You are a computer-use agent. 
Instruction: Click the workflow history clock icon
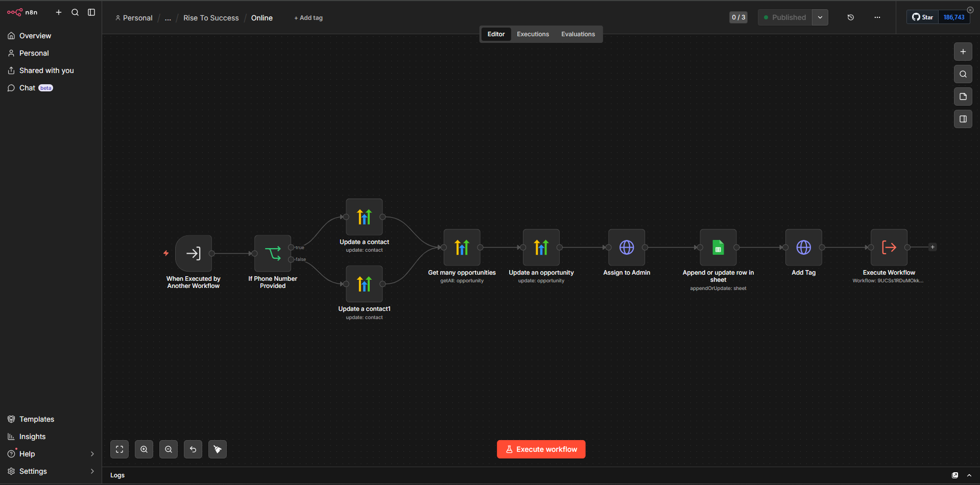[x=850, y=17]
